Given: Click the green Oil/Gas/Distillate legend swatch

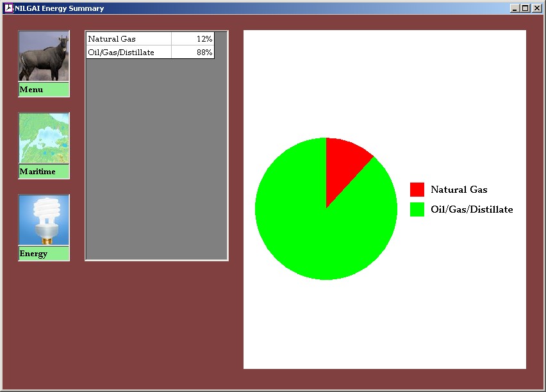Looking at the screenshot, I should 417,209.
